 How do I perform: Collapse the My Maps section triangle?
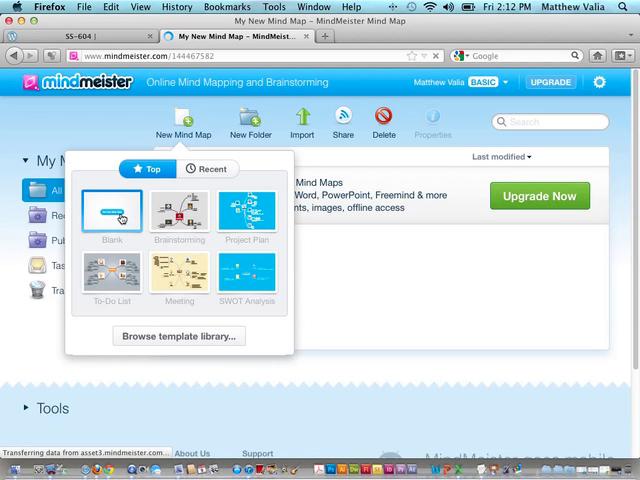point(26,160)
